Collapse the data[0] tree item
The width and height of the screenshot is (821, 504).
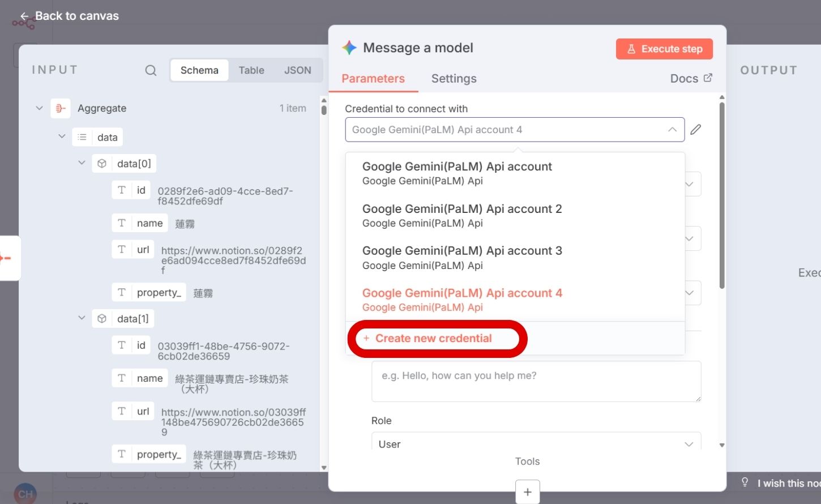(x=81, y=163)
